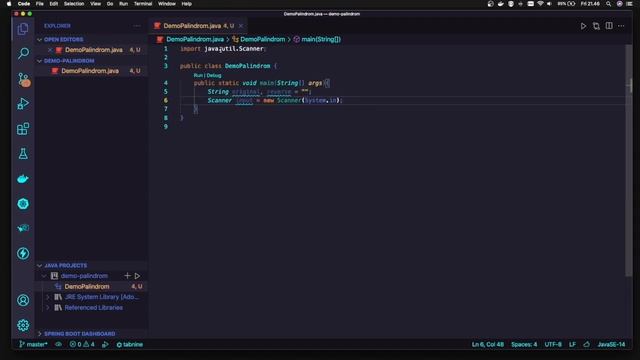
Task: Click Debug code lens above main
Action: [x=213, y=76]
